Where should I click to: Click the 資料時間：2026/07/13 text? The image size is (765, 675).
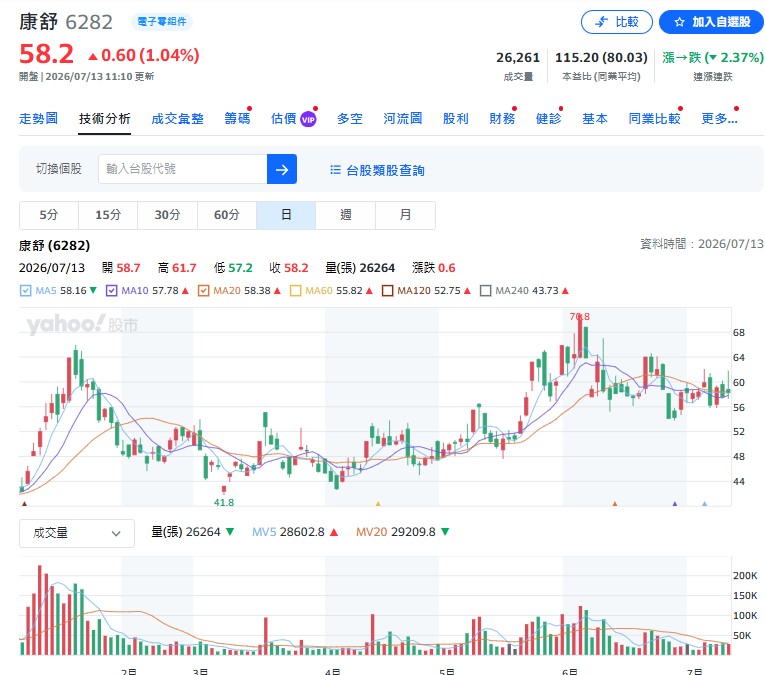702,244
